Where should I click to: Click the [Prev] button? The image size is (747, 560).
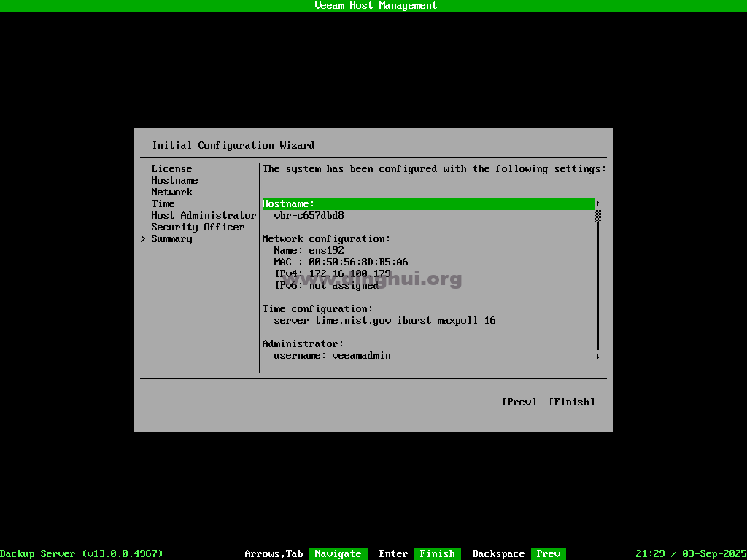coord(519,402)
